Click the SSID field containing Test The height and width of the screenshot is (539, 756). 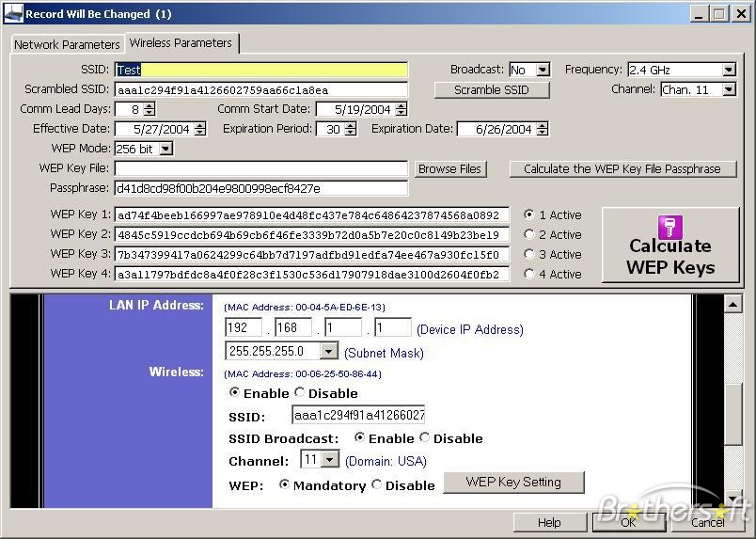pyautogui.click(x=261, y=70)
